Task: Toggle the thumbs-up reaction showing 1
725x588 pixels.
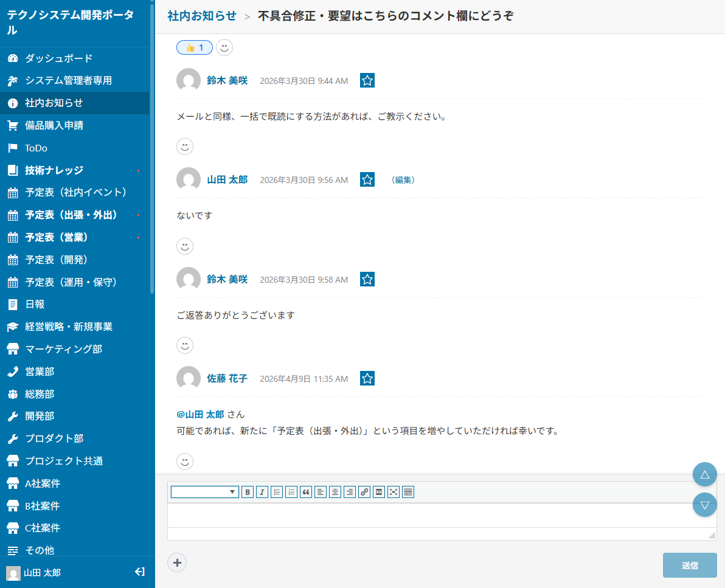Action: click(194, 47)
